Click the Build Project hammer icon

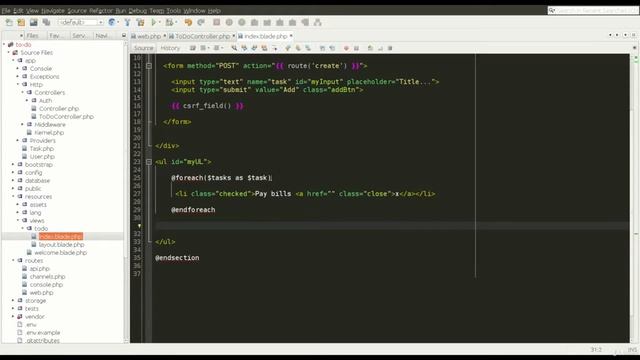point(128,22)
